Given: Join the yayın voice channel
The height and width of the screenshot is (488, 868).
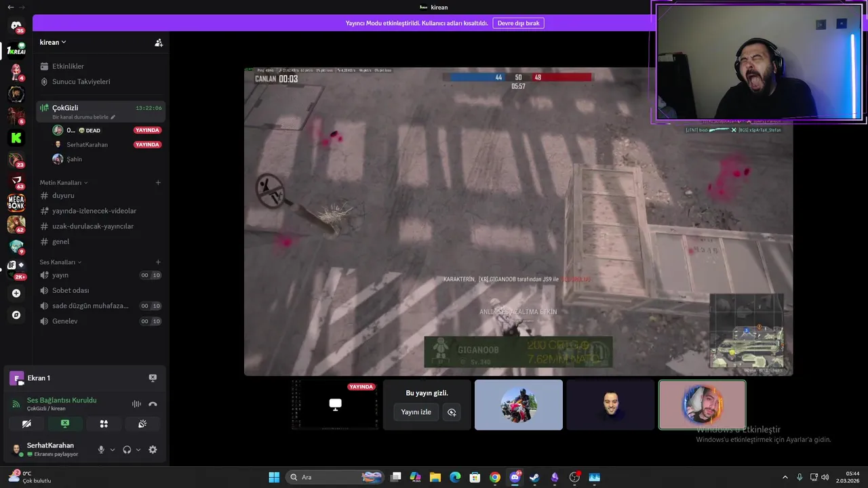Looking at the screenshot, I should (100, 275).
